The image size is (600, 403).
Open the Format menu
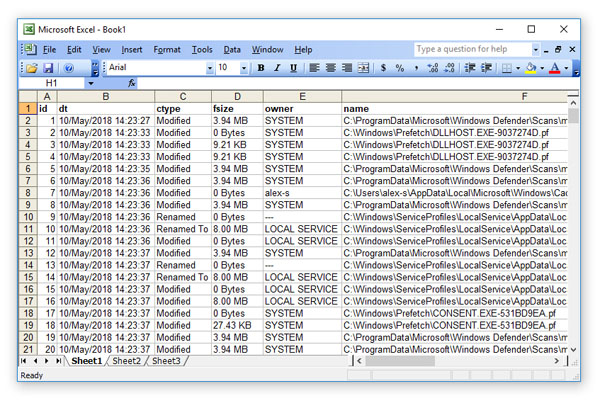[167, 50]
